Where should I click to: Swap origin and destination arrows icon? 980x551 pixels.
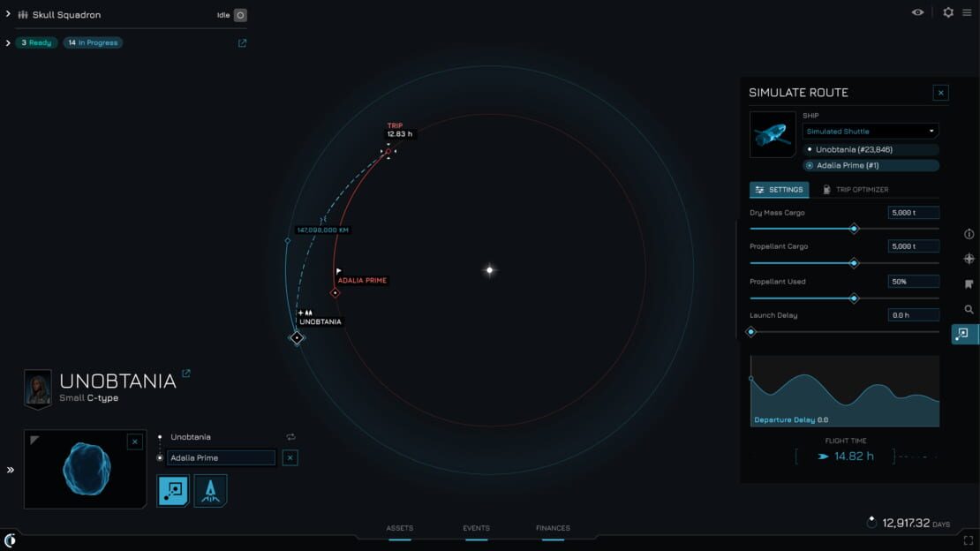pos(290,436)
